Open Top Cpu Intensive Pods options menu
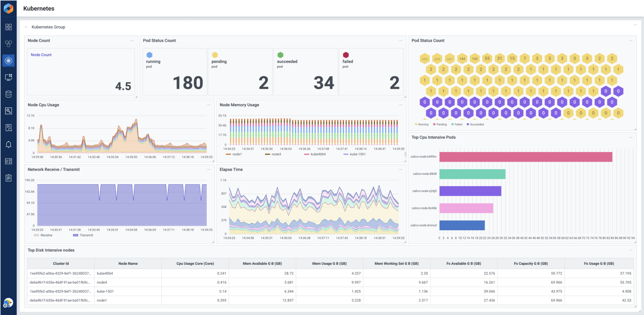This screenshot has width=644, height=315. click(x=631, y=137)
